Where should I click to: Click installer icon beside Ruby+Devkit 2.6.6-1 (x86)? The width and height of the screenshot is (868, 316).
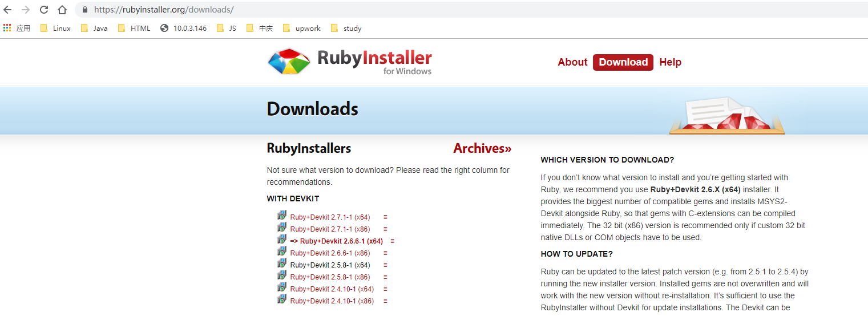point(282,252)
